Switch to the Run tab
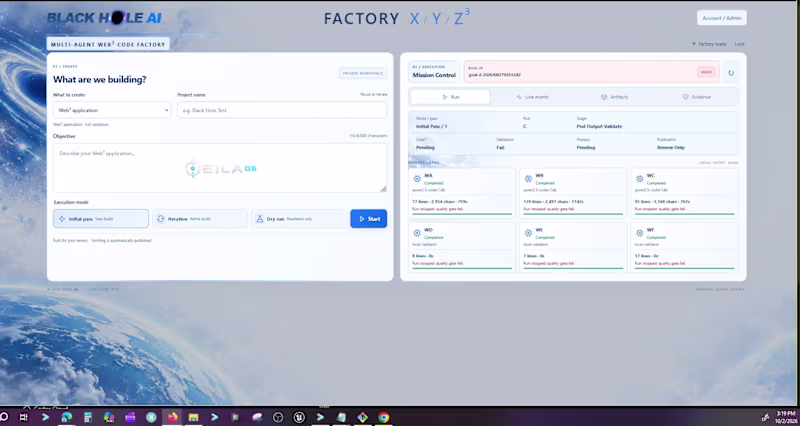The image size is (800, 426). tap(451, 97)
